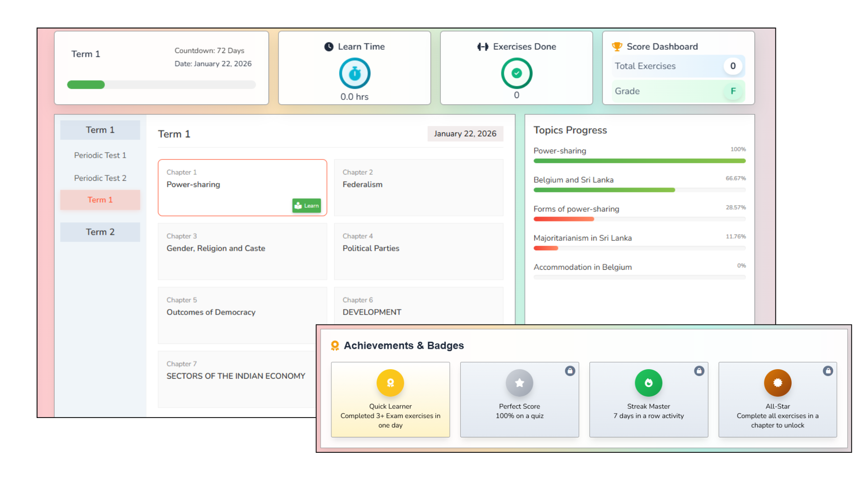The image size is (868, 488).
Task: Click the All-Star orange badge icon
Action: pos(778,383)
